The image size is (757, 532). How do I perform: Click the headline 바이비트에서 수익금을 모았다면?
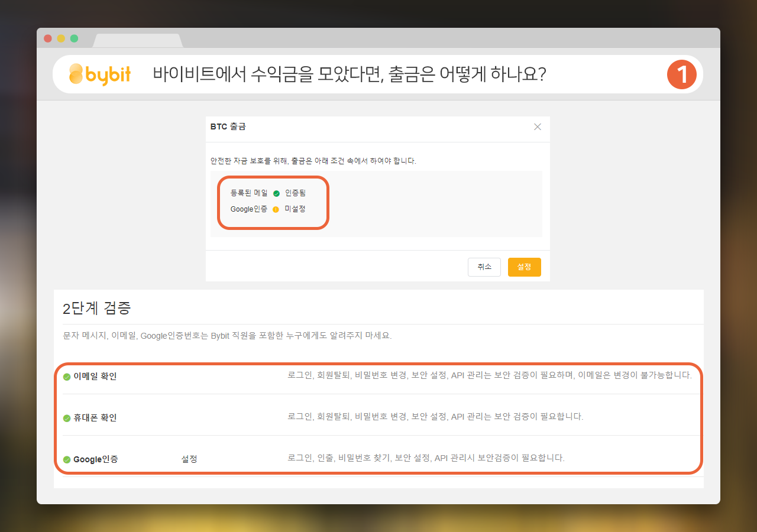(349, 74)
